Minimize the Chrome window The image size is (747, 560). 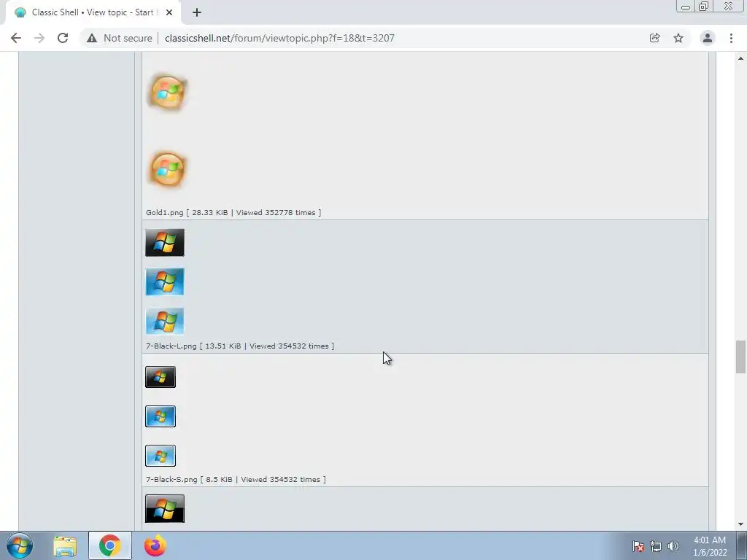pos(686,7)
